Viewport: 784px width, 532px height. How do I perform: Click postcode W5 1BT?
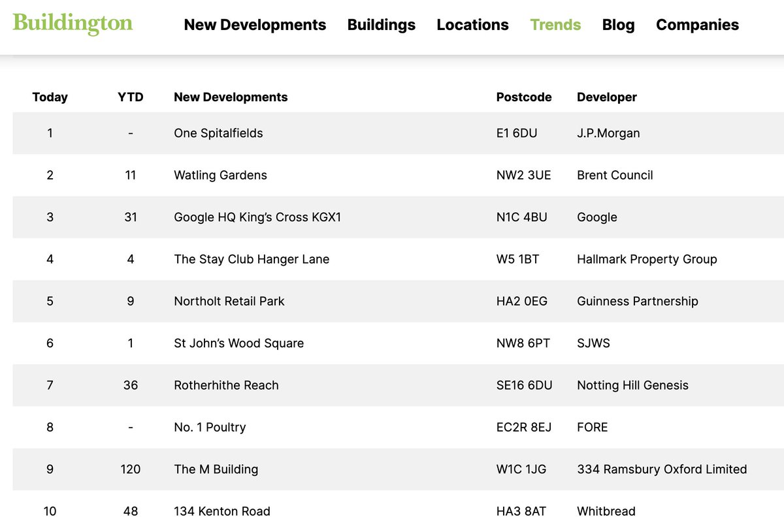tap(517, 259)
